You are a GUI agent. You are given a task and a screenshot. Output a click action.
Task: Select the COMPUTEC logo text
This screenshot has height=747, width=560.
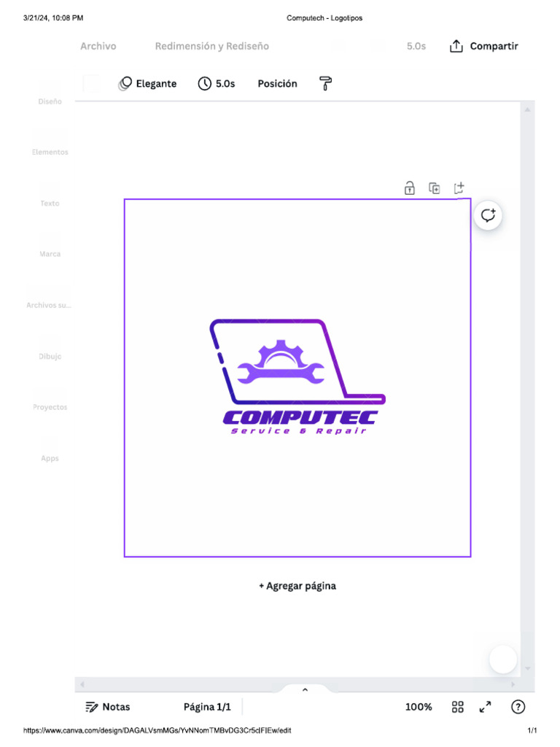point(300,418)
